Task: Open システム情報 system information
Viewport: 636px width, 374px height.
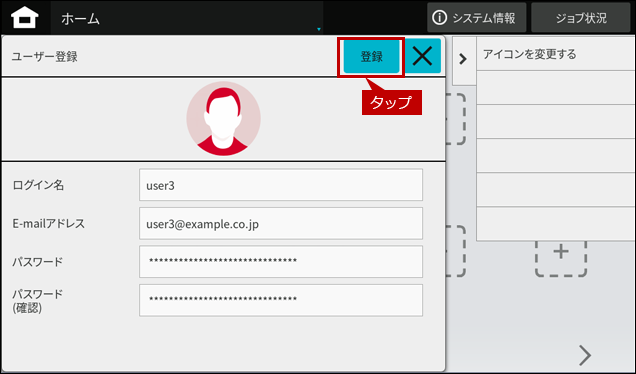Action: (477, 18)
